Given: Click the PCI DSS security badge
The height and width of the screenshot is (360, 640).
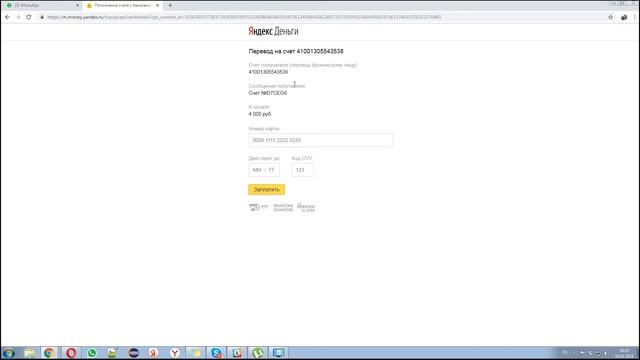Looking at the screenshot, I should pos(258,207).
